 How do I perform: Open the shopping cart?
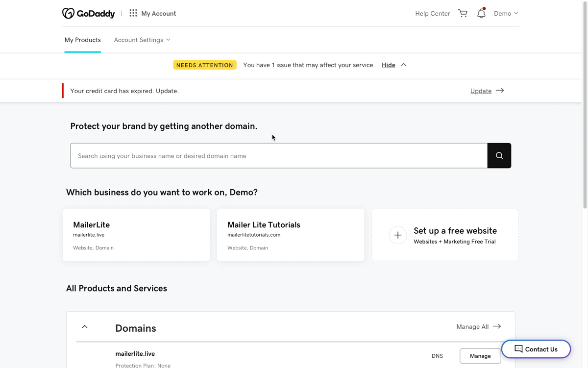(463, 13)
